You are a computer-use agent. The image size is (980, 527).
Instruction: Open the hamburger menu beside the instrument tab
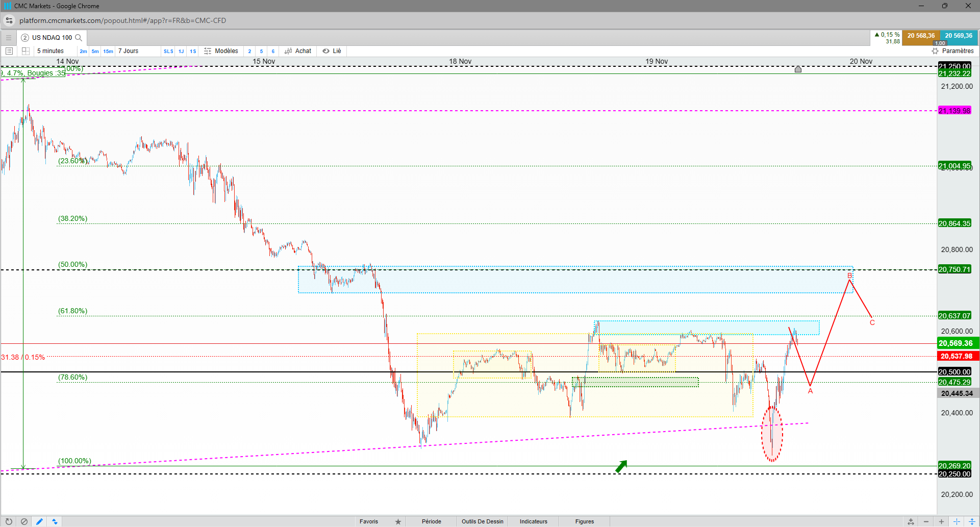click(x=8, y=38)
